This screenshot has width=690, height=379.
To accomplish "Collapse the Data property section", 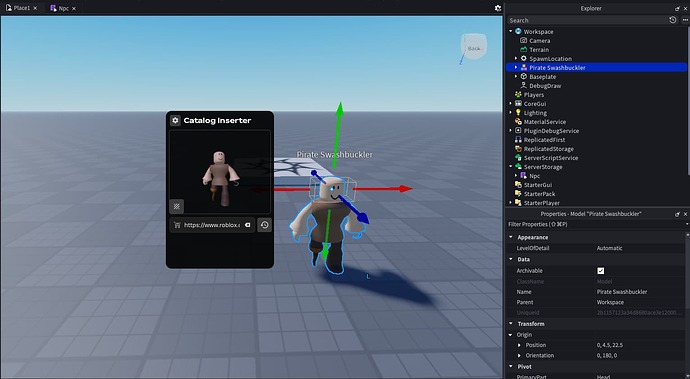I will pos(511,259).
